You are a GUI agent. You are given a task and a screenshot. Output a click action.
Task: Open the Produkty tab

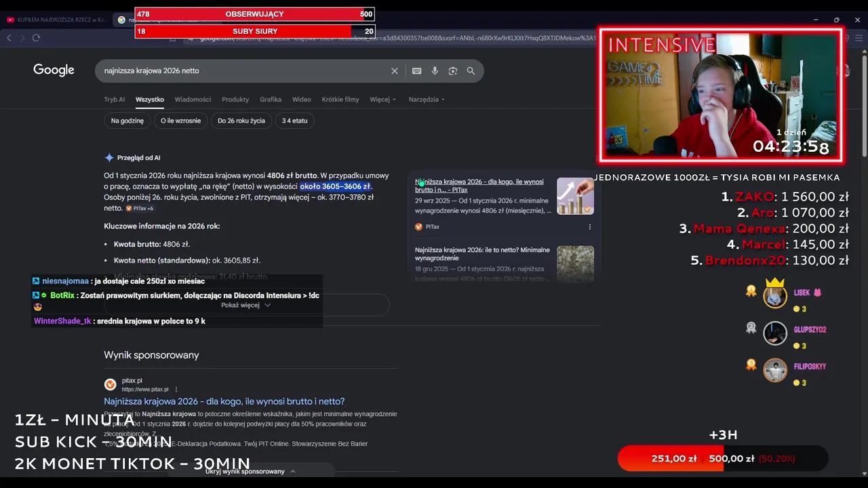[x=235, y=100]
